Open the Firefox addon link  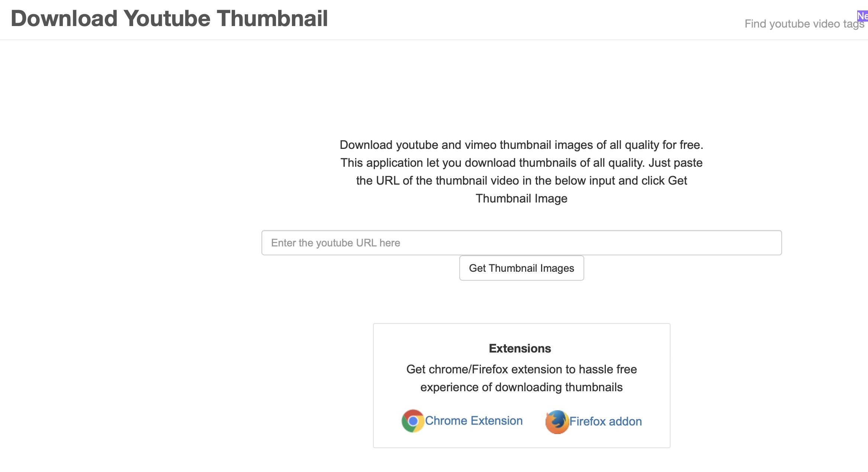[605, 421]
